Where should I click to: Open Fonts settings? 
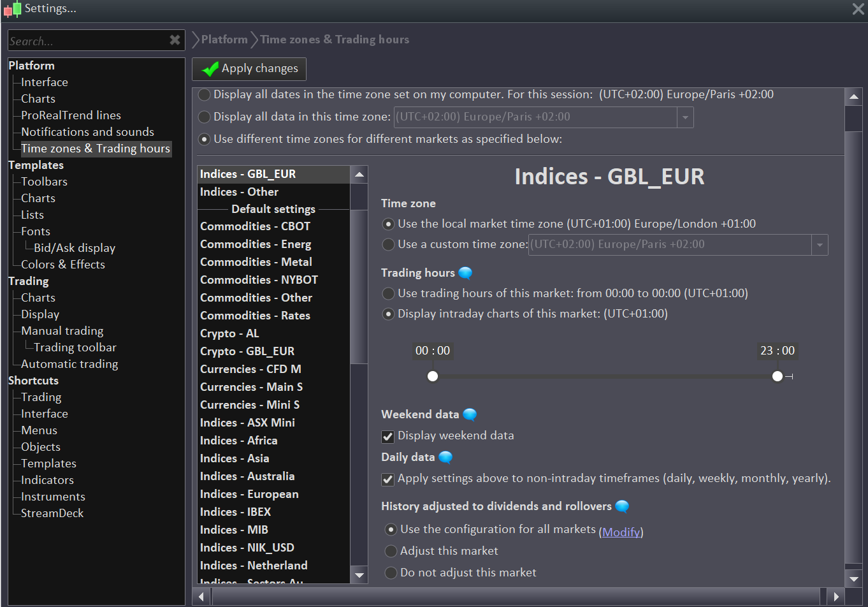pos(36,231)
